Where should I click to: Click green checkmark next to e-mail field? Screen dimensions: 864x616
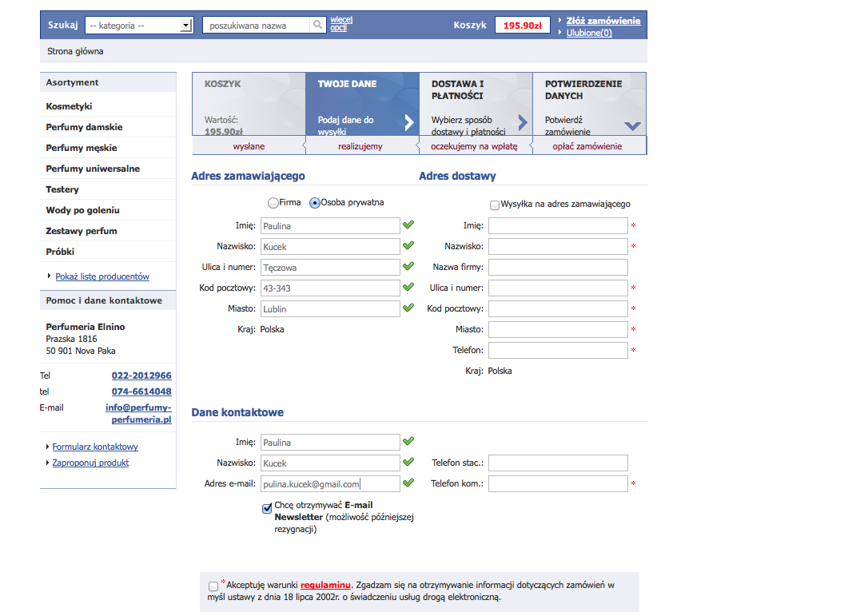coord(408,483)
